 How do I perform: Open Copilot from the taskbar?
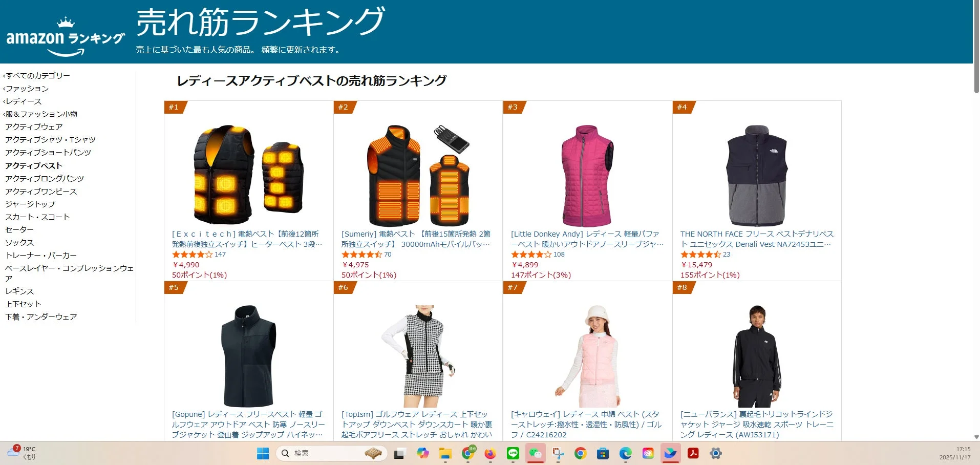coord(422,453)
